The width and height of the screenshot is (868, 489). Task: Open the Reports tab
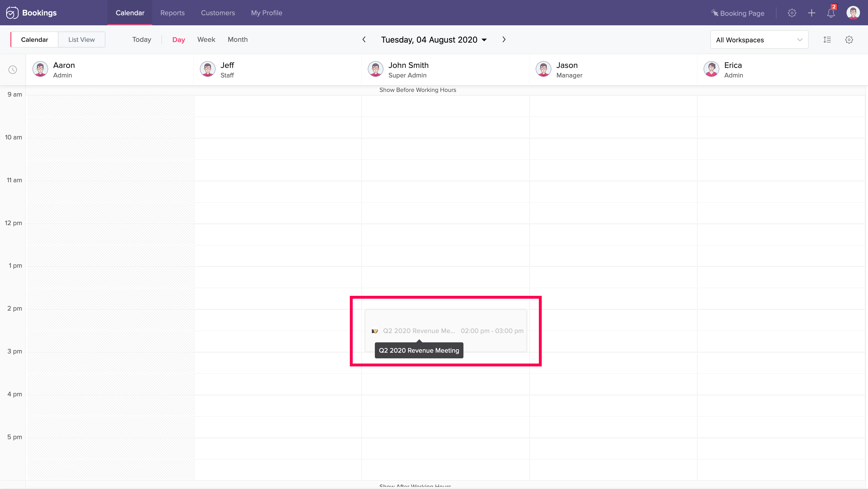pos(172,13)
